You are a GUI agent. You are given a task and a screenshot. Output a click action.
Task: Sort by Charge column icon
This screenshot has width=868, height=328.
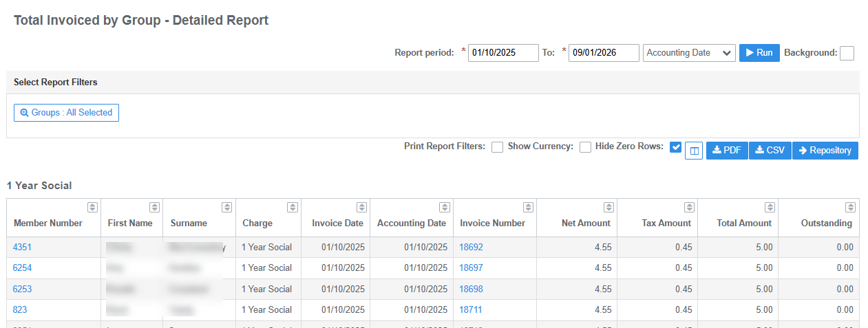[292, 207]
